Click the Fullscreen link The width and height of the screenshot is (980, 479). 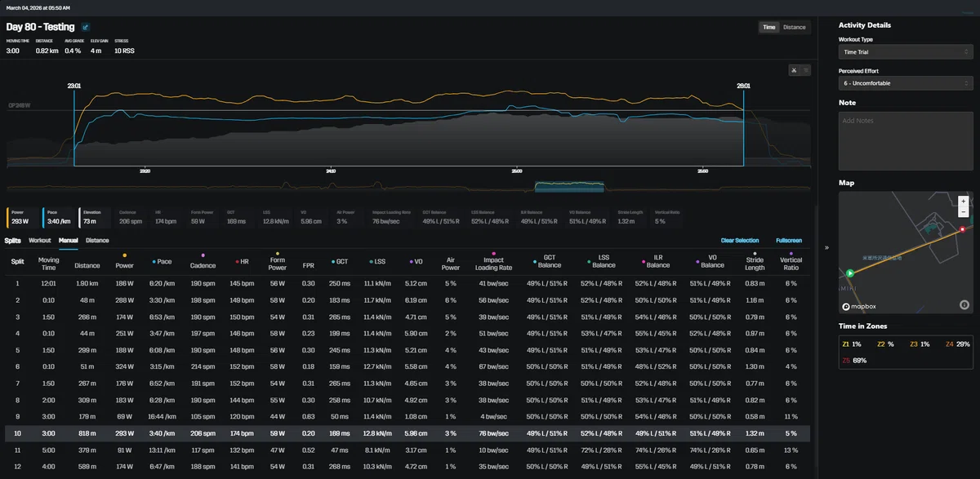click(789, 241)
